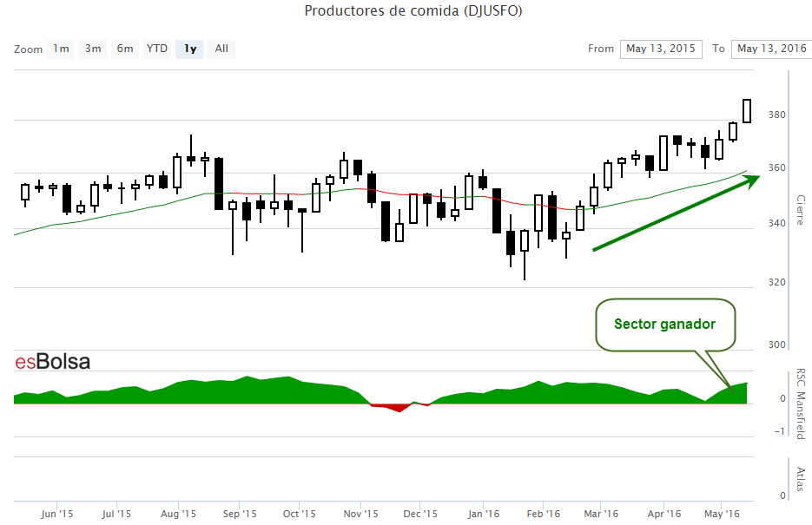812x525 pixels.
Task: Click the 320 price axis value
Action: (x=776, y=282)
